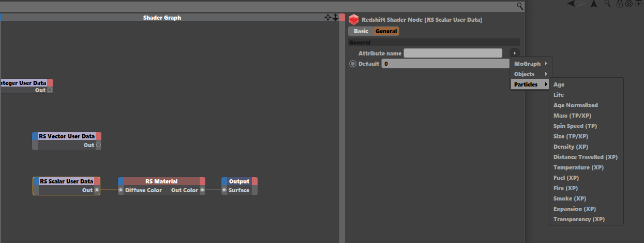This screenshot has height=243, width=644.
Task: Click the Shader Graph title bar
Action: pyautogui.click(x=162, y=18)
